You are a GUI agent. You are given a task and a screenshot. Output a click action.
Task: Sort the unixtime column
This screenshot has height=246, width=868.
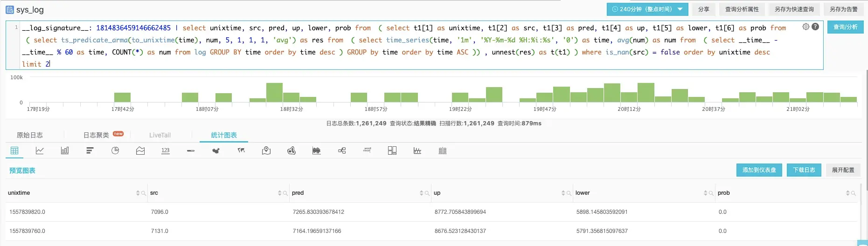coord(138,193)
